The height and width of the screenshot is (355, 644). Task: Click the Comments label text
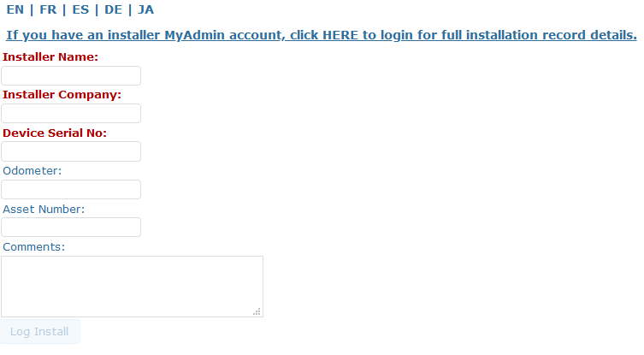[x=34, y=246]
